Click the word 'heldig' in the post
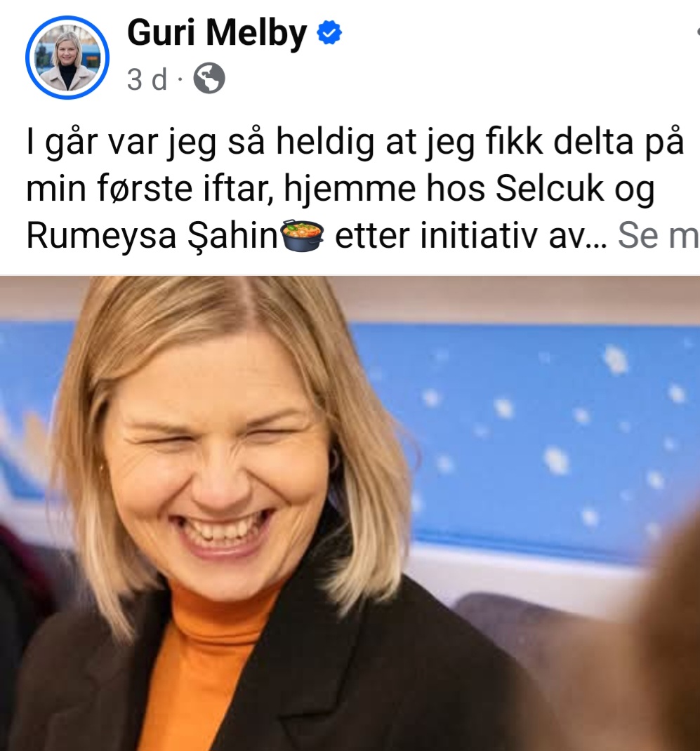This screenshot has height=751, width=700. click(x=325, y=142)
